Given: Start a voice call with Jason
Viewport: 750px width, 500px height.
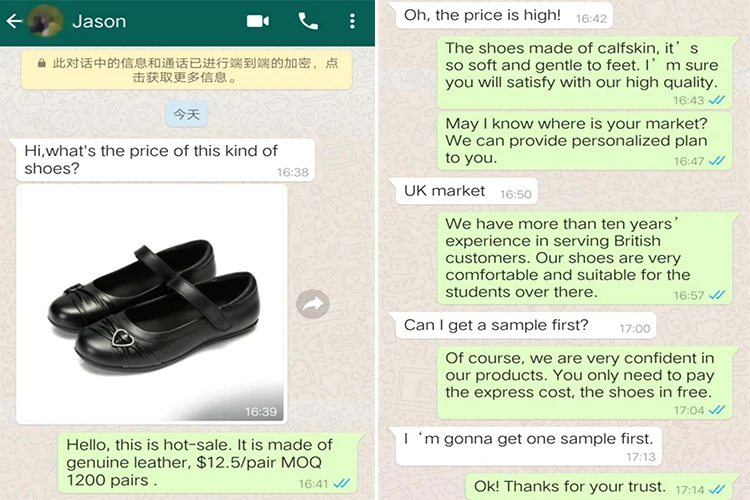Looking at the screenshot, I should pos(308,21).
